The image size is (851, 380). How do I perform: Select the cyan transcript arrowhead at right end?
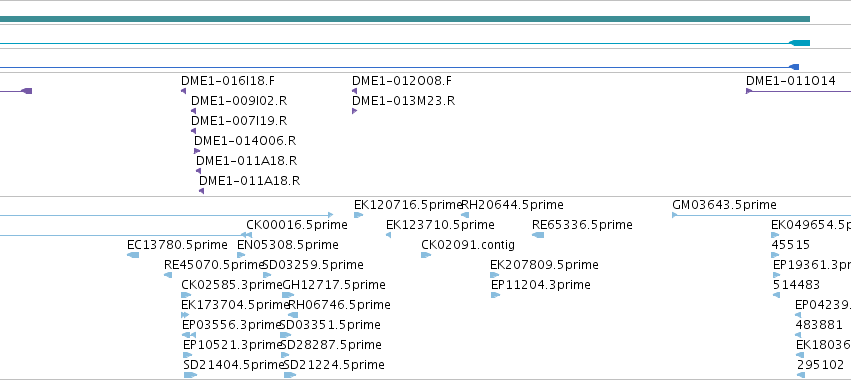pos(799,43)
